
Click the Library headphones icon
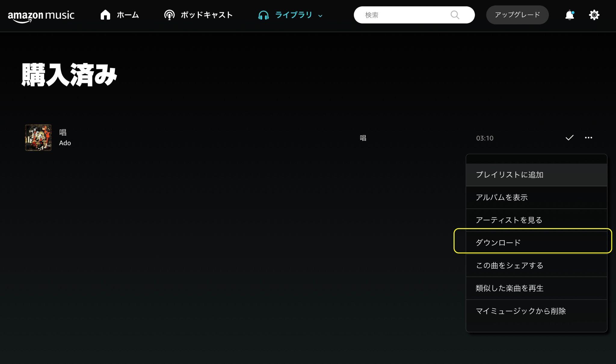point(264,15)
